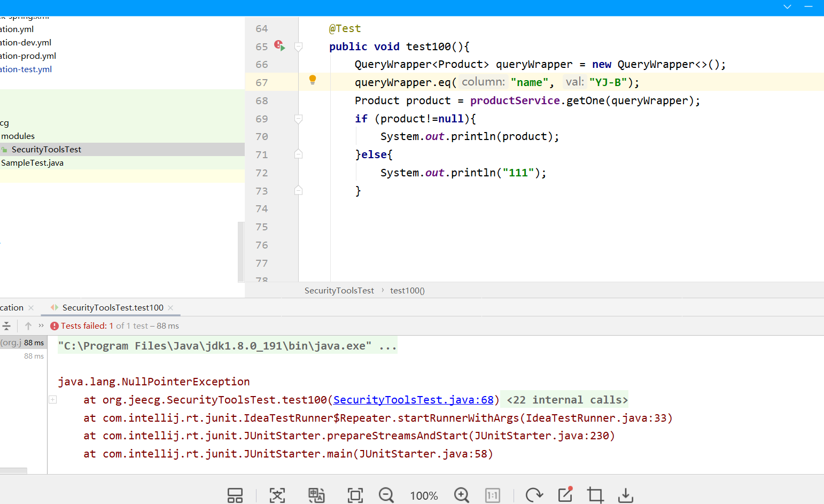The image size is (824, 504).
Task: Toggle the closing fold marker at line 73
Action: pos(299,190)
